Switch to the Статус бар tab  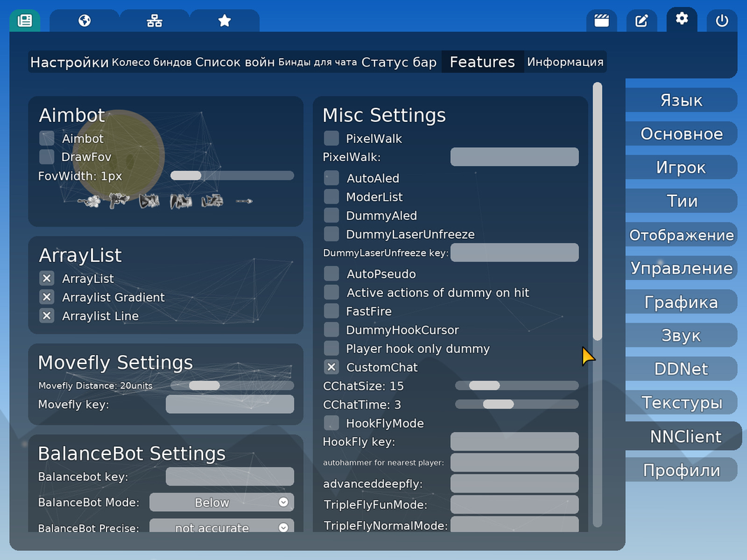click(x=399, y=62)
